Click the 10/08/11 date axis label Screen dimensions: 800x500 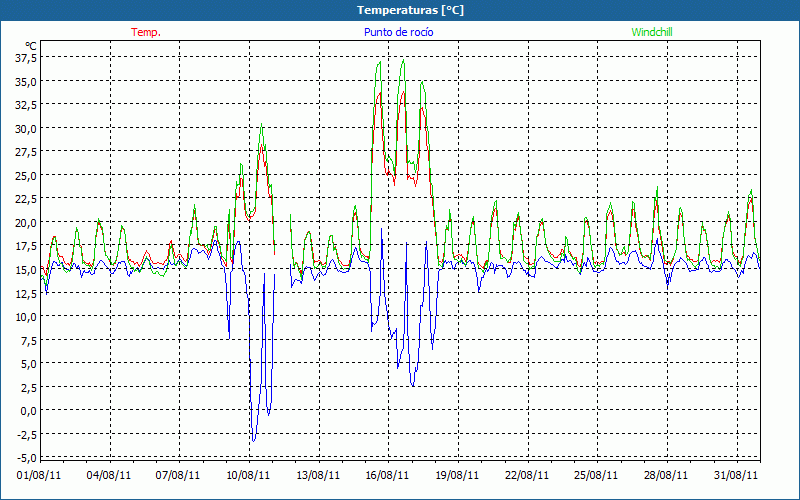(248, 475)
